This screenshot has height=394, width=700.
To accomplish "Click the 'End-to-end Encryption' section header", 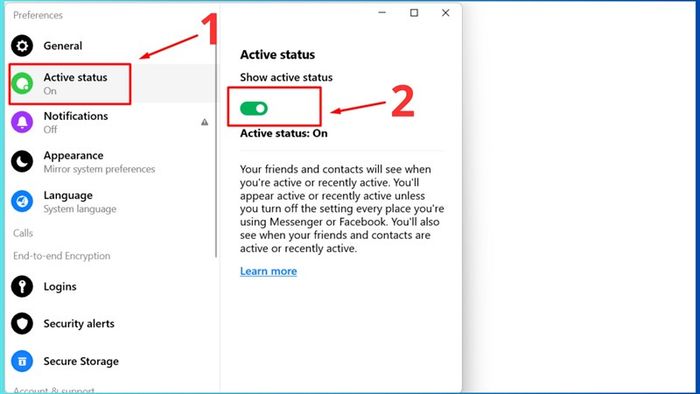I will (62, 256).
